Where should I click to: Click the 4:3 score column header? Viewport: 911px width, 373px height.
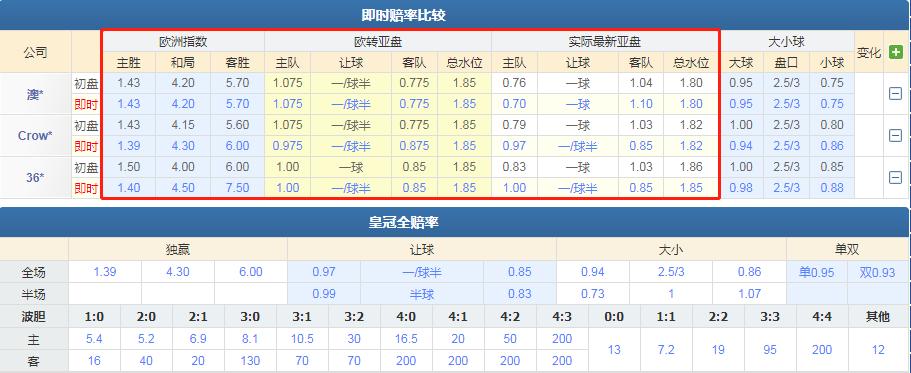pos(562,317)
